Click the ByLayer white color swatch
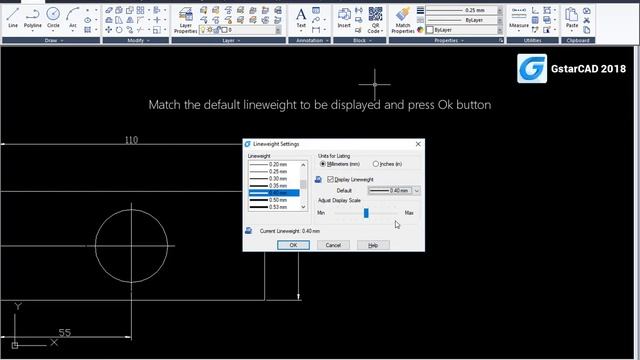640x360 pixels. pyautogui.click(x=430, y=30)
